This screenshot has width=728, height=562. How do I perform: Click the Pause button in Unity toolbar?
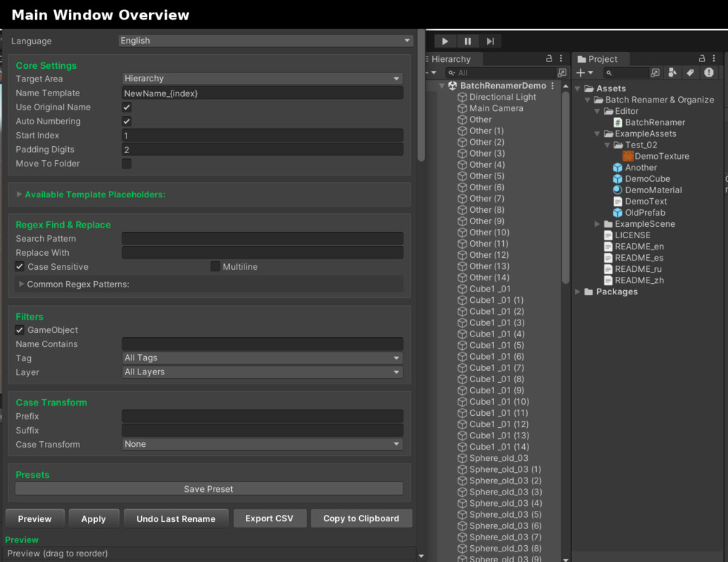pyautogui.click(x=467, y=41)
